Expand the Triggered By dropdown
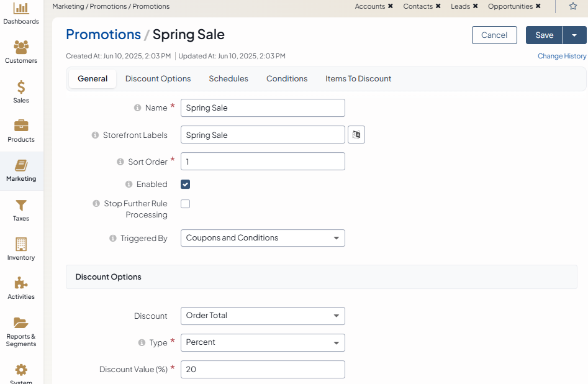The image size is (588, 384). 262,238
